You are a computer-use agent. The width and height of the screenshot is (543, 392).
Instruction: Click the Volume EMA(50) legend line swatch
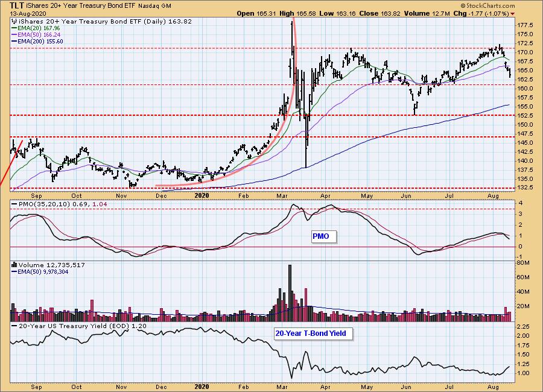(x=14, y=272)
